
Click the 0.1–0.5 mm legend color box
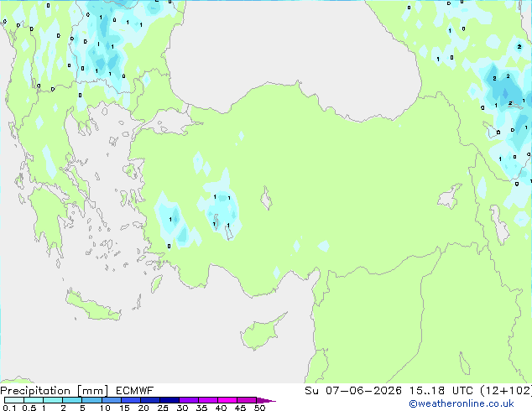point(14,400)
